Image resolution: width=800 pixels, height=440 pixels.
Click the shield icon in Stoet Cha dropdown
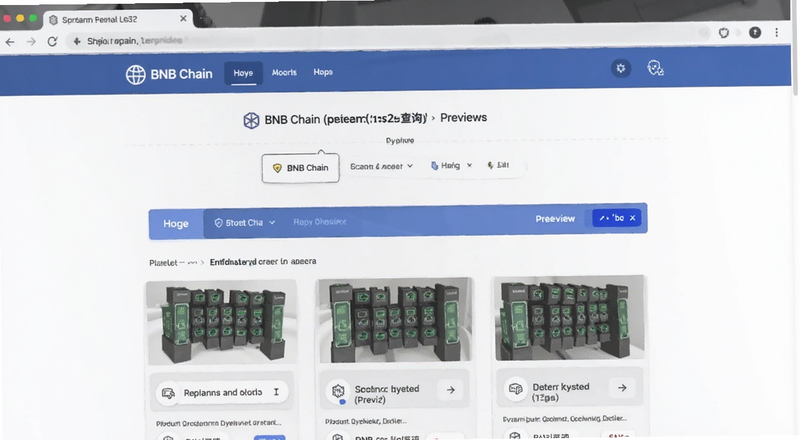(218, 223)
